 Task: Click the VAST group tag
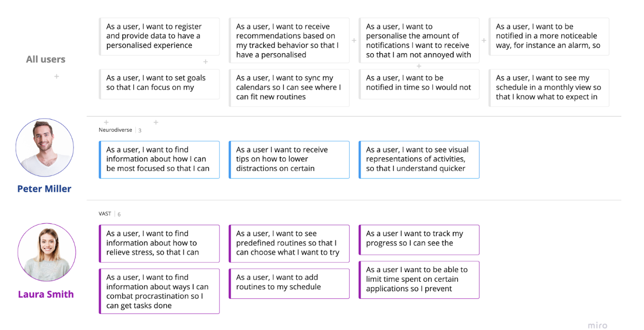click(105, 214)
